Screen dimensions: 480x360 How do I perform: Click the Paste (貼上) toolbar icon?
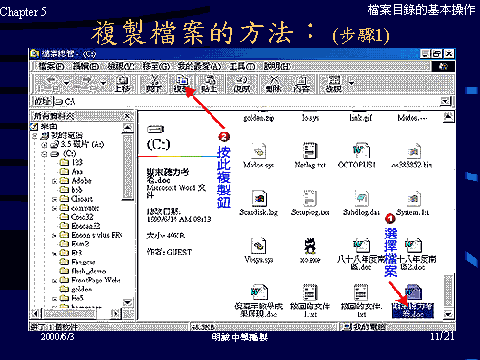(209, 83)
